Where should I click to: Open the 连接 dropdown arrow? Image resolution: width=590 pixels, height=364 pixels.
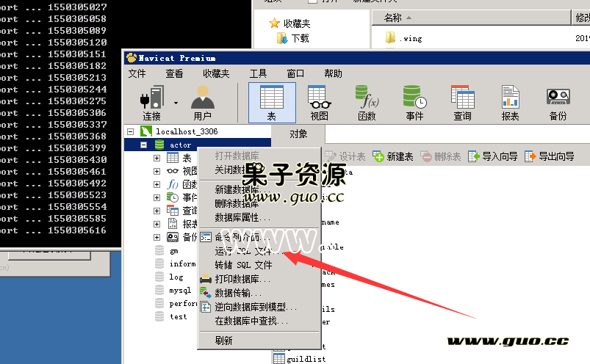point(176,103)
